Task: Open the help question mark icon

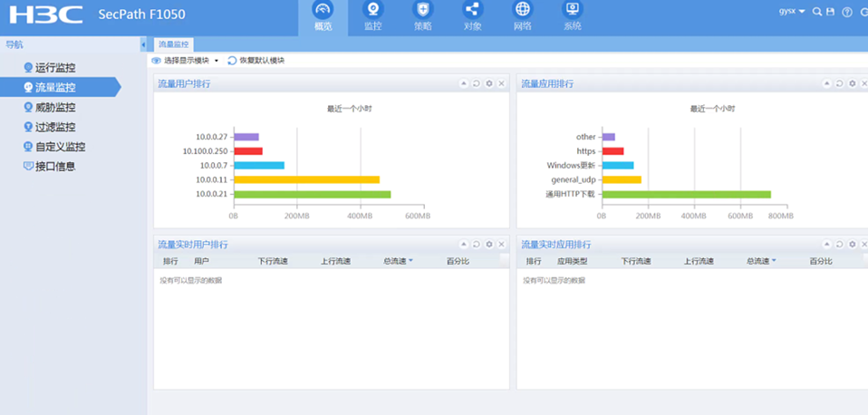Action: 847,12
